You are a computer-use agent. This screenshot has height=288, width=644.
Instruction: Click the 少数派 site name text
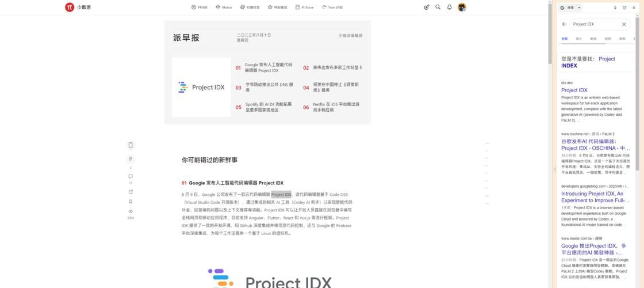pos(84,7)
